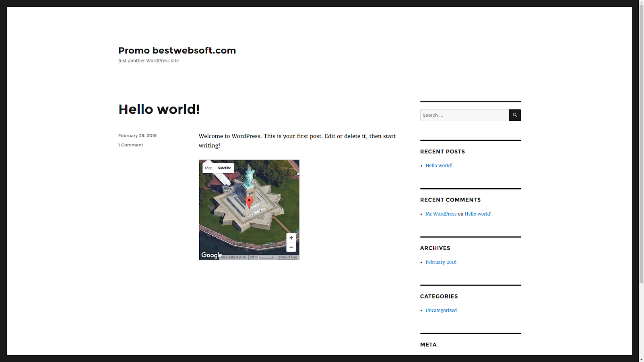The height and width of the screenshot is (362, 644).
Task: Click the search magnifier button
Action: [x=515, y=115]
